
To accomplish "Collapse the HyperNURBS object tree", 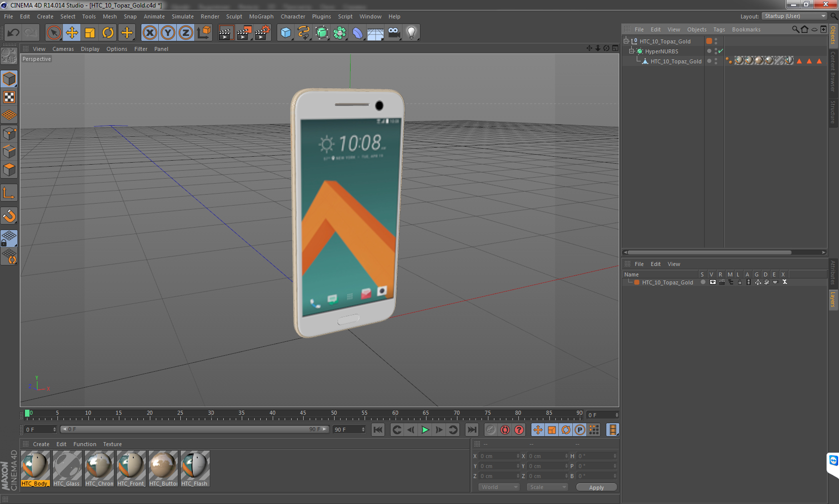I will coord(632,51).
